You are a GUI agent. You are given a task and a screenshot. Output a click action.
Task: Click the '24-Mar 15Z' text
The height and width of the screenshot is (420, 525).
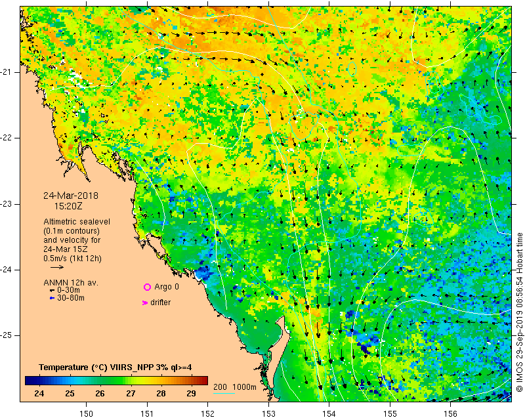[65, 249]
